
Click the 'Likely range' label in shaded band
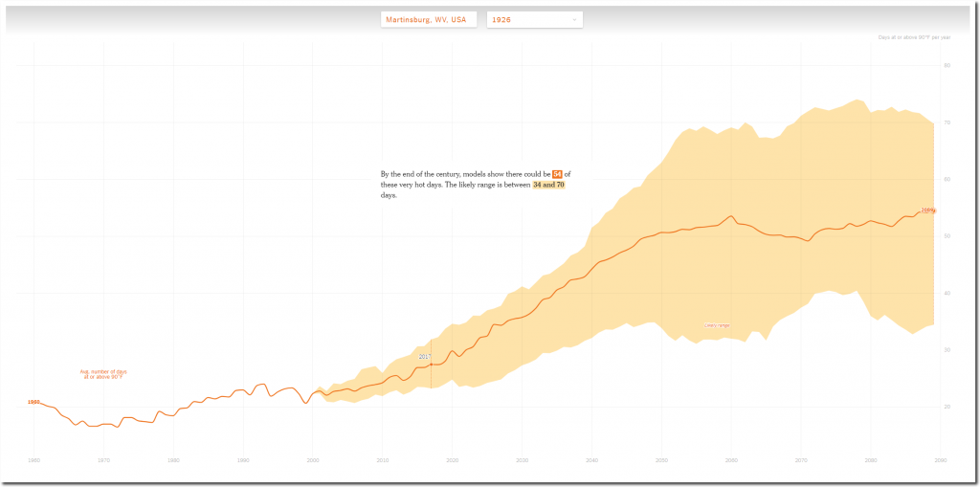coord(717,325)
